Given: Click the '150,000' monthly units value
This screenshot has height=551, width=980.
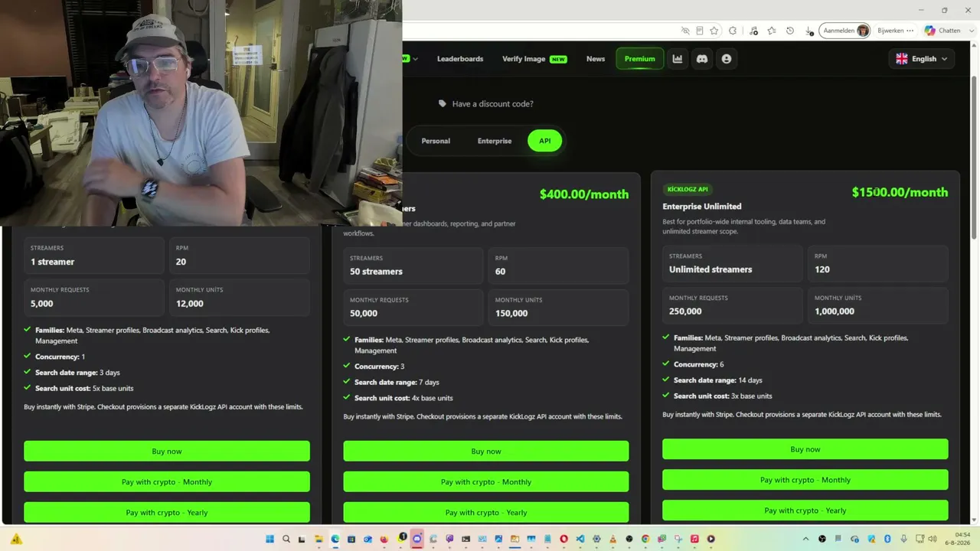Looking at the screenshot, I should tap(511, 313).
